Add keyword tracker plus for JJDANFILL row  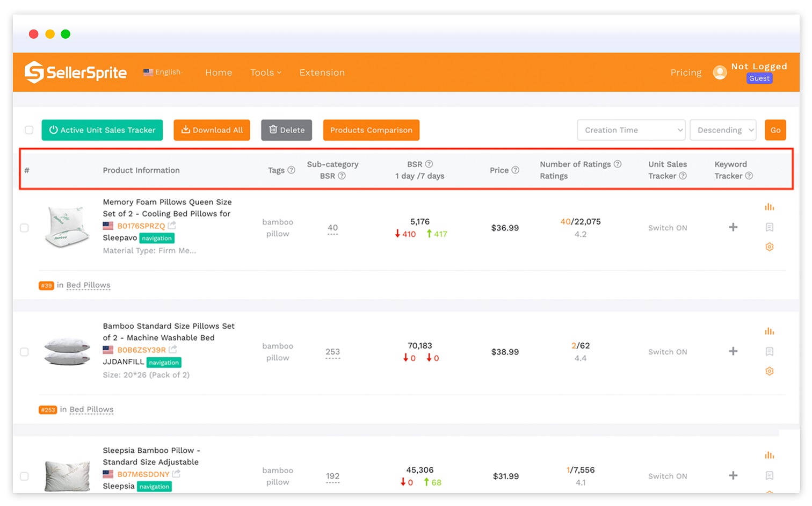click(x=733, y=351)
